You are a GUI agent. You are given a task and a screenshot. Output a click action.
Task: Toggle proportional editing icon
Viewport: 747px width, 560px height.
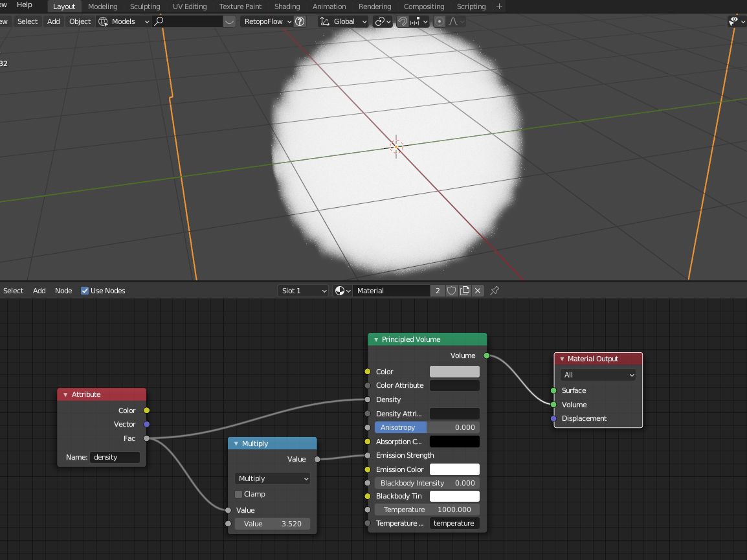440,21
